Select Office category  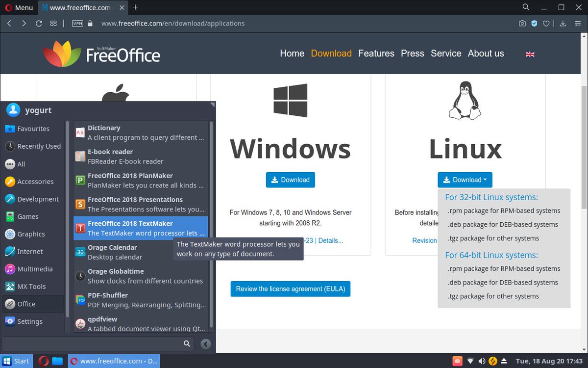pos(33,304)
